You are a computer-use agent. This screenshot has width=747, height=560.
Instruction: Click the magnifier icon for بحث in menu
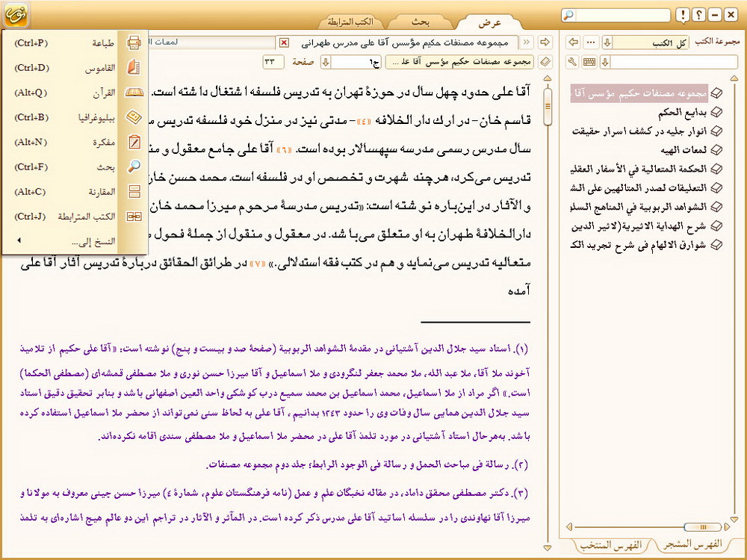coord(134,167)
